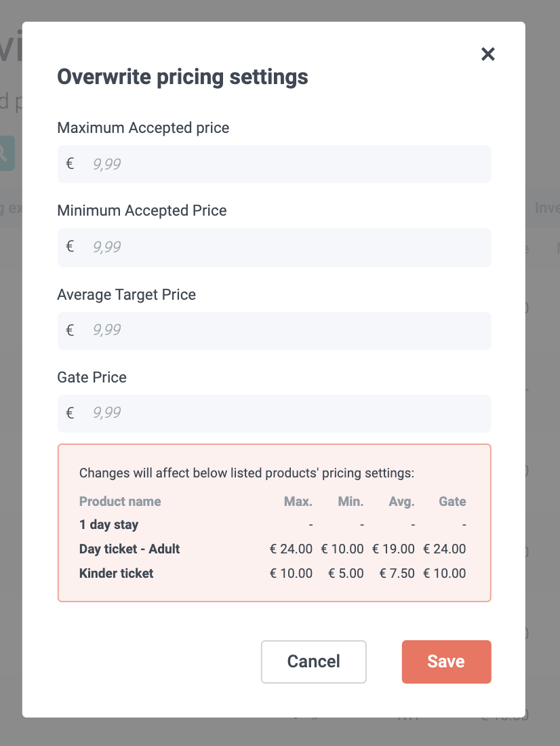The width and height of the screenshot is (560, 746).
Task: Click the Min. column header
Action: point(351,502)
